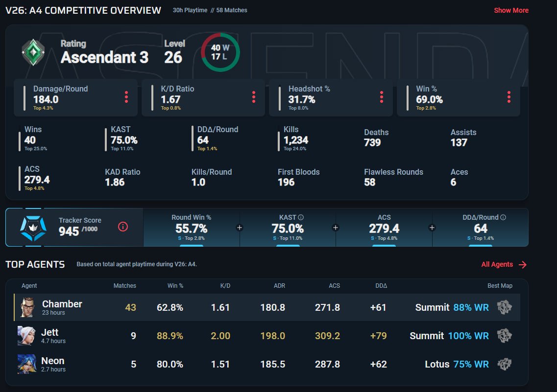
Task: Click Neon's agent portrait
Action: (26, 364)
